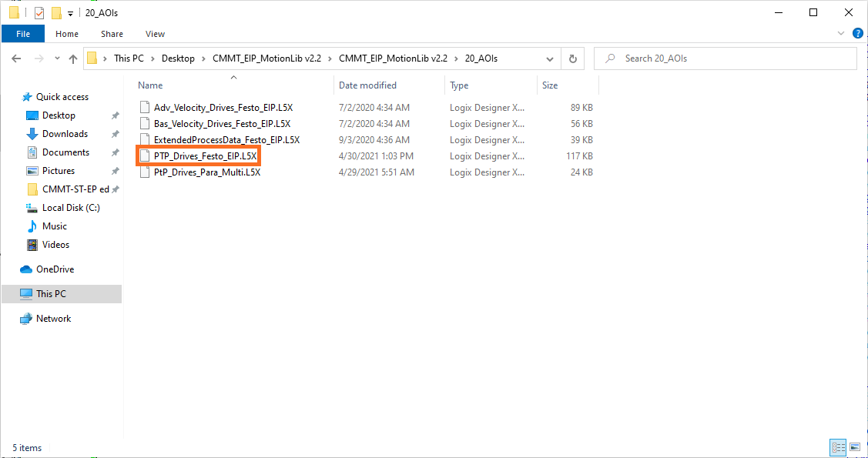Viewport: 868px width, 458px height.
Task: Click the 9/3/2020 4:36 AM date cell
Action: tap(374, 140)
